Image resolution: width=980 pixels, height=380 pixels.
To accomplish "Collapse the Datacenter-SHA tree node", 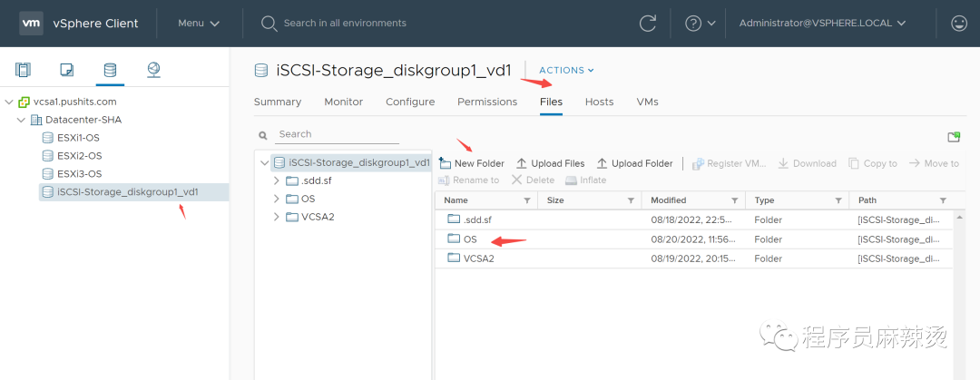I will pos(21,120).
